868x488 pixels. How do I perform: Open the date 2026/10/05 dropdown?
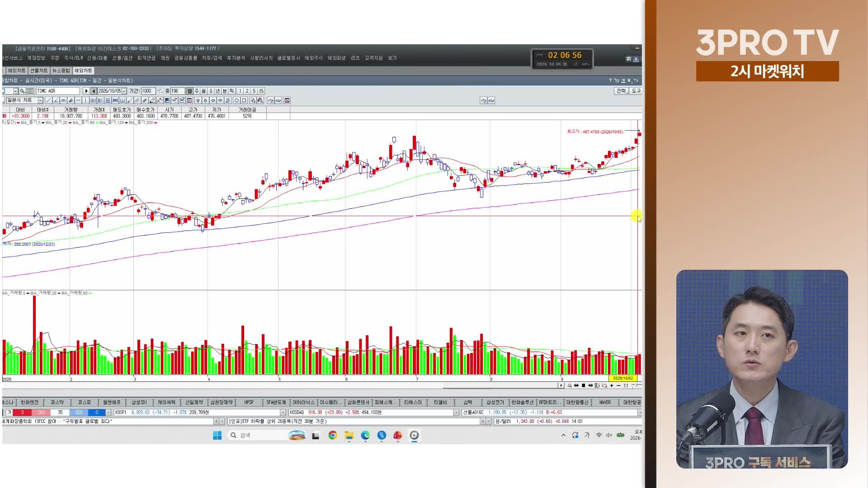click(x=124, y=91)
